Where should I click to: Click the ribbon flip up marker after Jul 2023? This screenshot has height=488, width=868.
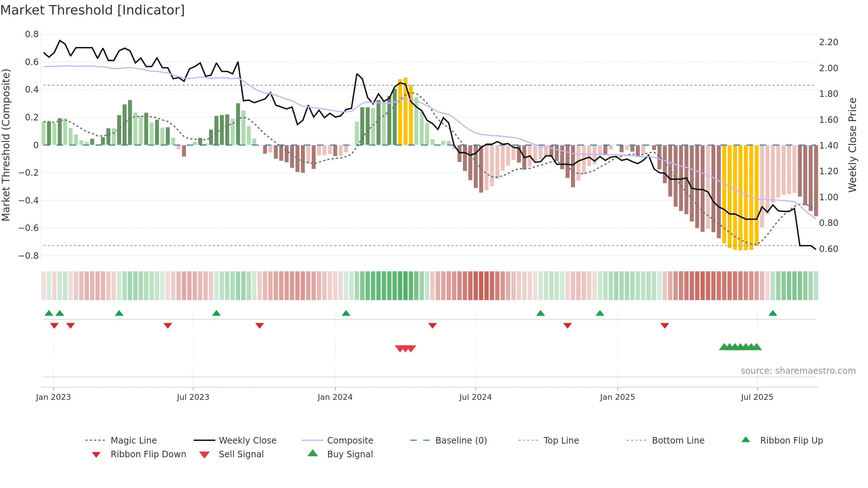click(216, 313)
